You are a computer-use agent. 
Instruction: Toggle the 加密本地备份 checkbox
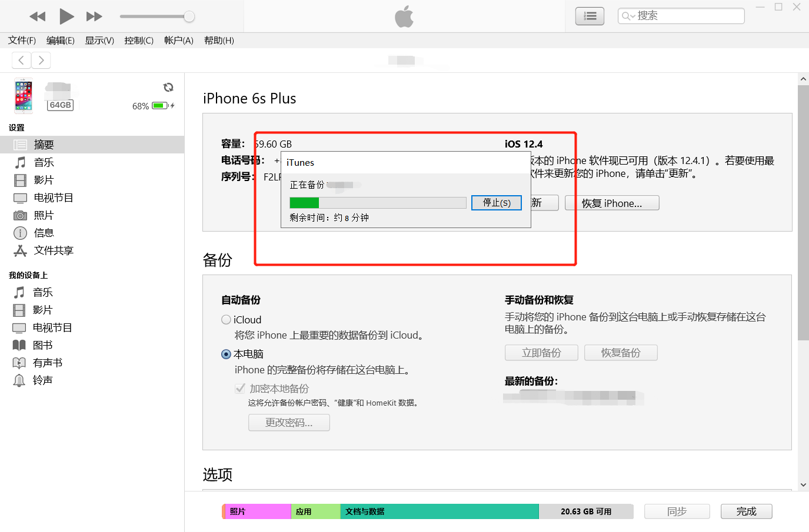point(240,388)
